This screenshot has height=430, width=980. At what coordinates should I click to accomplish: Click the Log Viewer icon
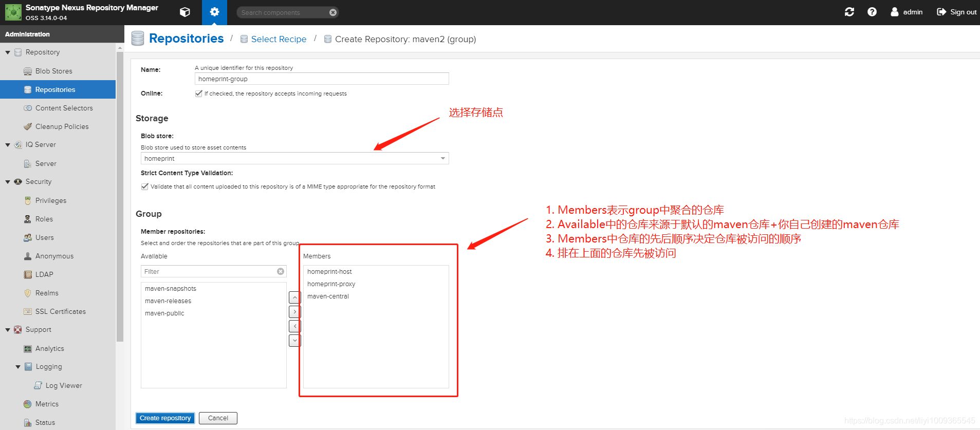tap(38, 385)
